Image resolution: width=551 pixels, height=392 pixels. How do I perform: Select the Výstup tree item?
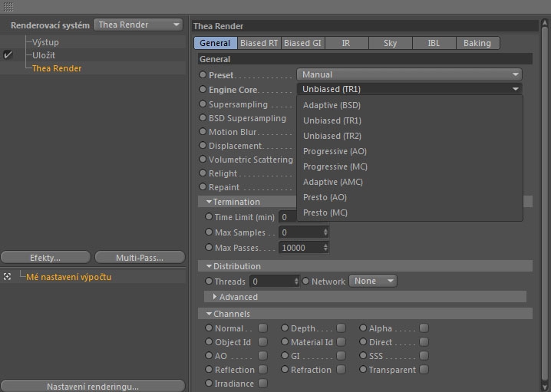45,42
